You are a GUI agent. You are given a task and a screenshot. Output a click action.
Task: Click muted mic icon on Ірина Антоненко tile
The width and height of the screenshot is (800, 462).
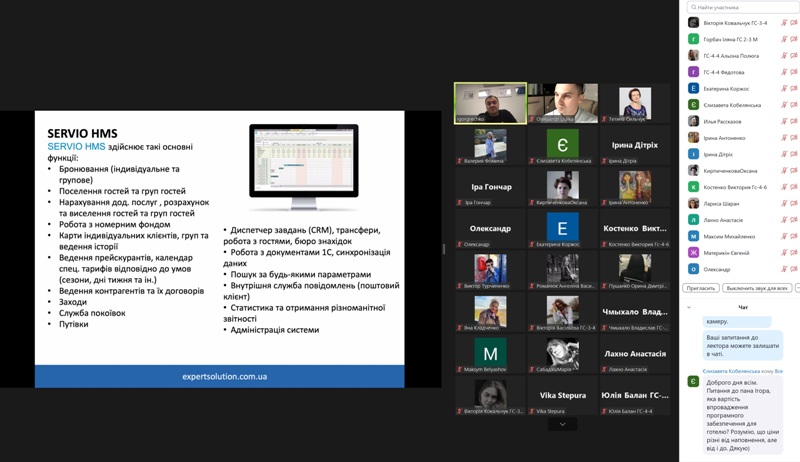click(605, 202)
